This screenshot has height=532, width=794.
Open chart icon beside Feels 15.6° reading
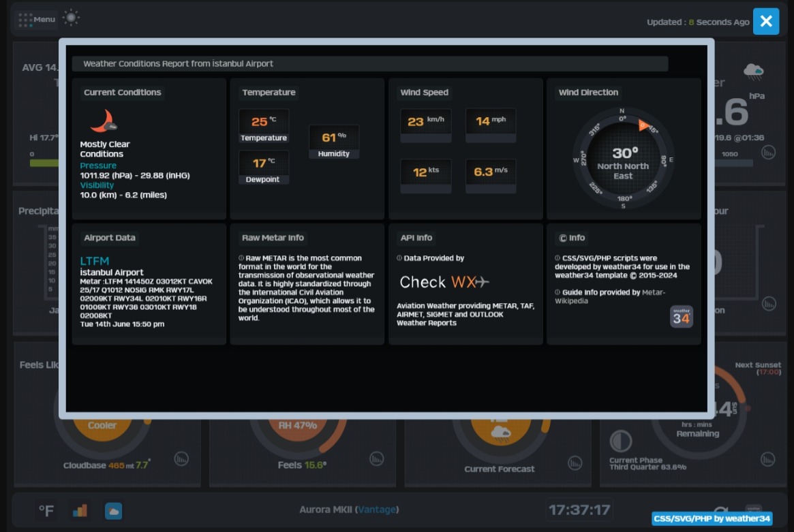point(376,458)
